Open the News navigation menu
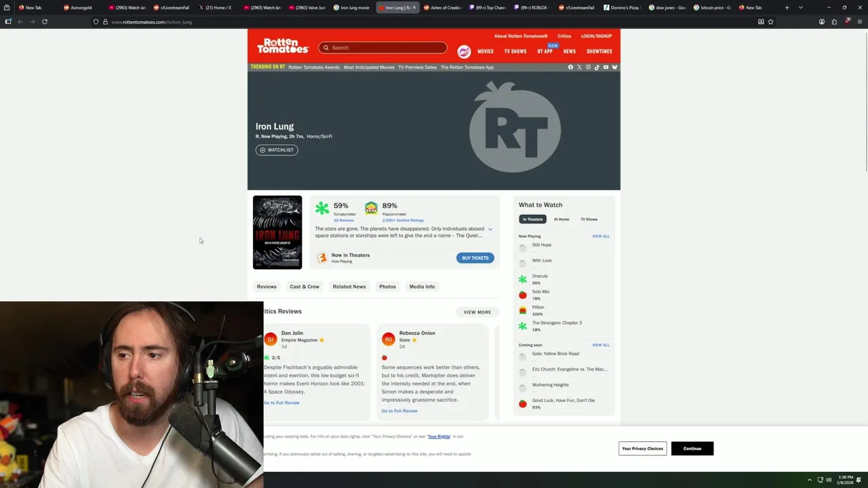868x488 pixels. [570, 52]
